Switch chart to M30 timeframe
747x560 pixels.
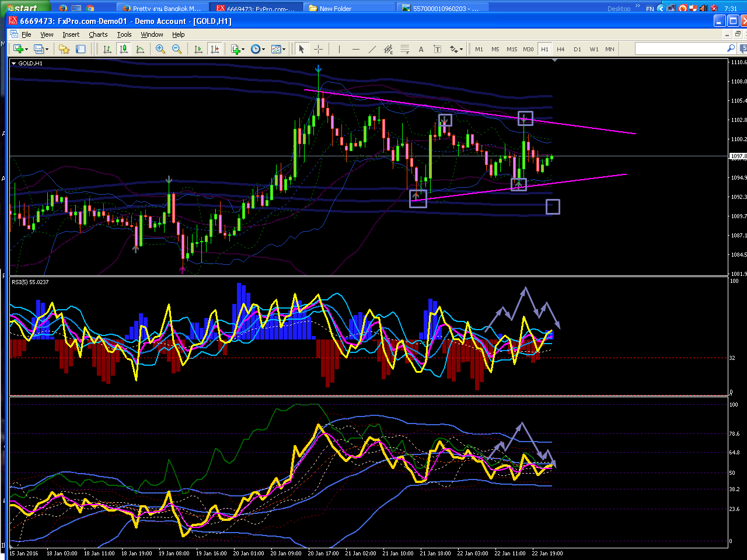[528, 49]
